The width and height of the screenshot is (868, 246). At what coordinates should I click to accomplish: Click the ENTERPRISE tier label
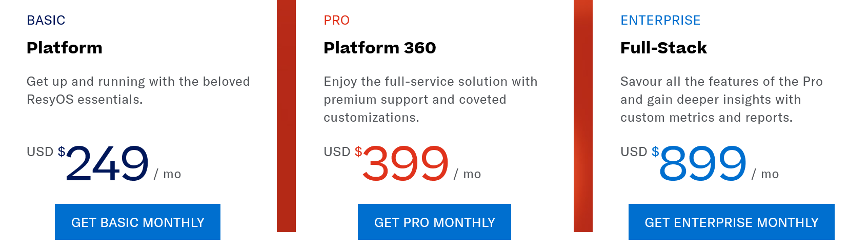click(x=660, y=20)
